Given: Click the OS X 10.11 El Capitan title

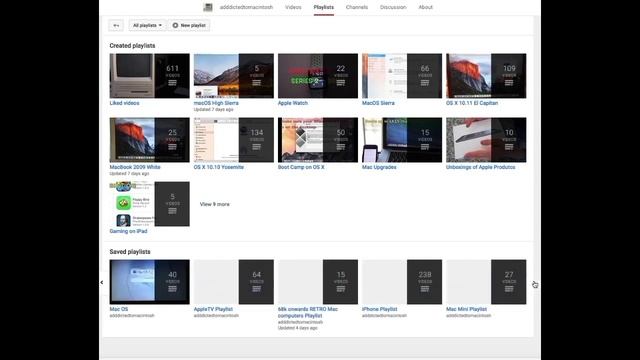Looking at the screenshot, I should [472, 103].
